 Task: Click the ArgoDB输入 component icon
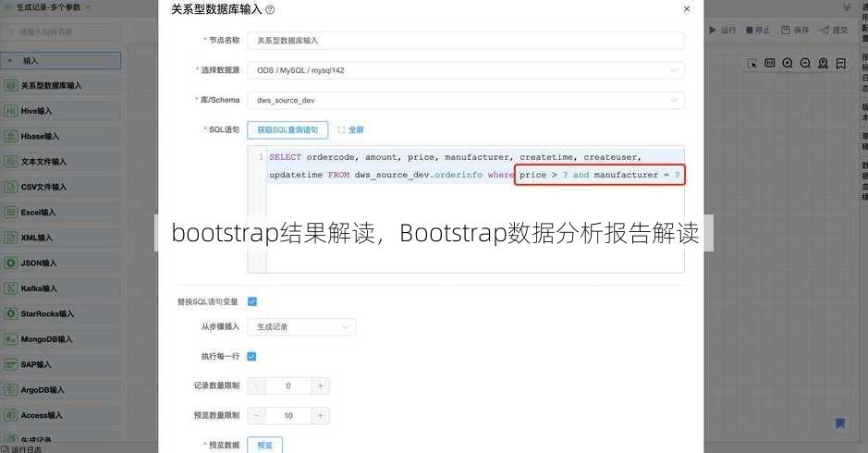click(10, 390)
